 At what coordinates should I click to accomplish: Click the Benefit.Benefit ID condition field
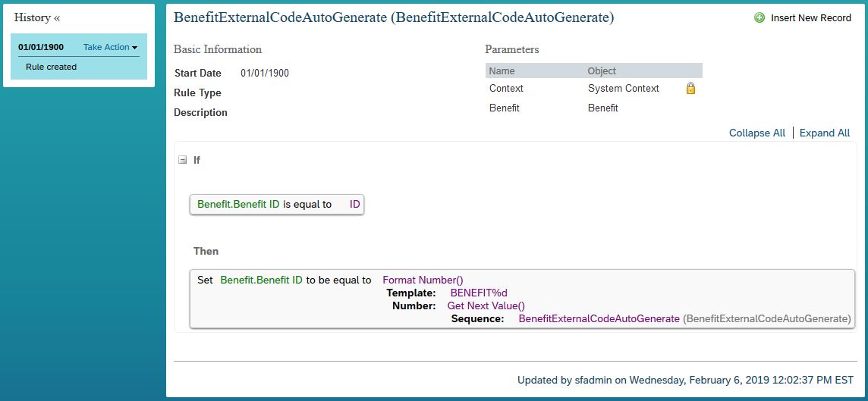(238, 204)
